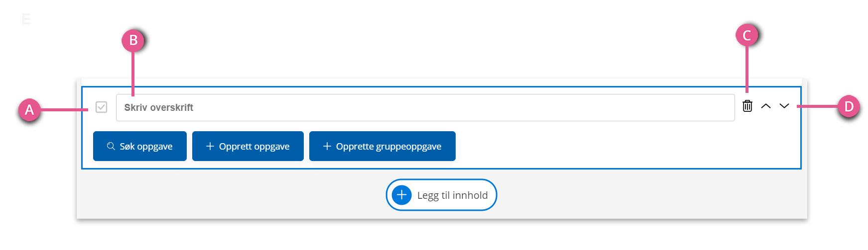The image size is (868, 250).
Task: Click the 'Opprette gruppeoppgave' button
Action: (382, 146)
